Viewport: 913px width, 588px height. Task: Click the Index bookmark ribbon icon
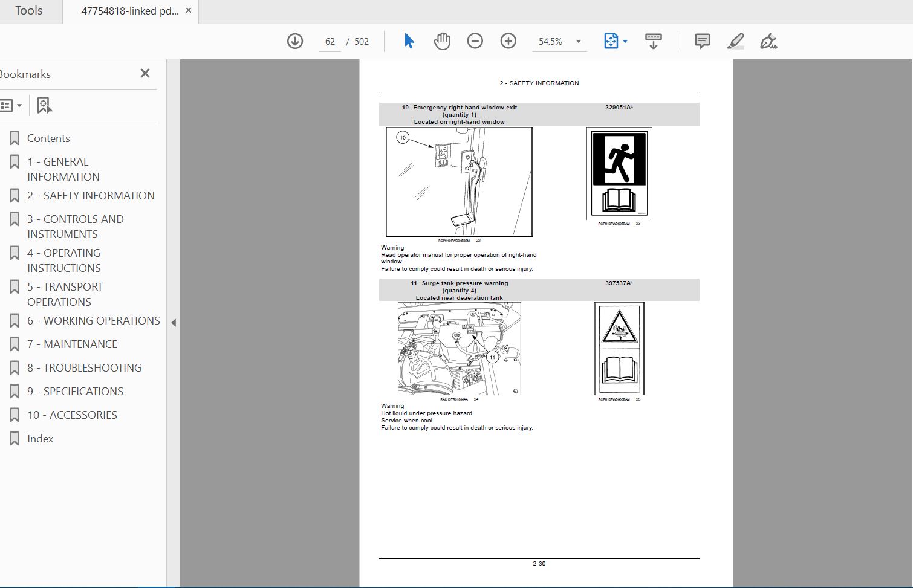(x=15, y=439)
